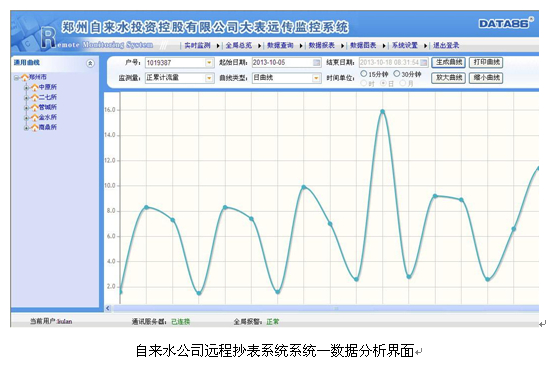
Task: Open the 结束日期 calendar picker icon
Action: [x=424, y=63]
